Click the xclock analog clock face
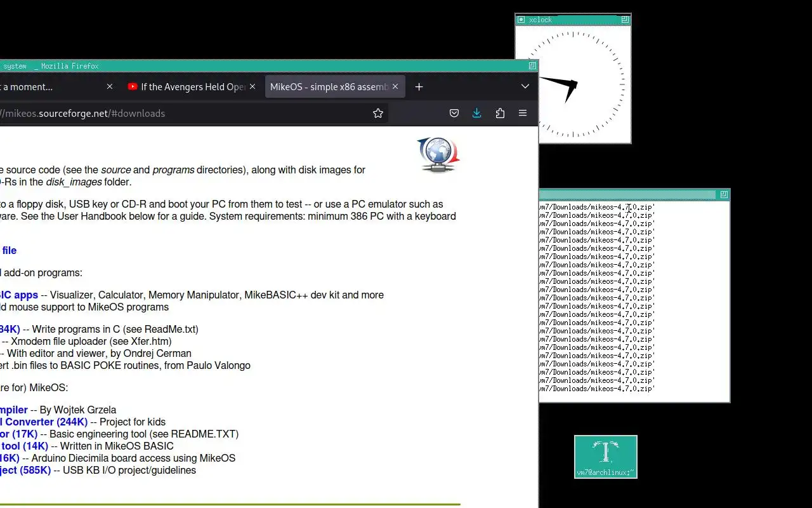812x508 pixels. (573, 84)
